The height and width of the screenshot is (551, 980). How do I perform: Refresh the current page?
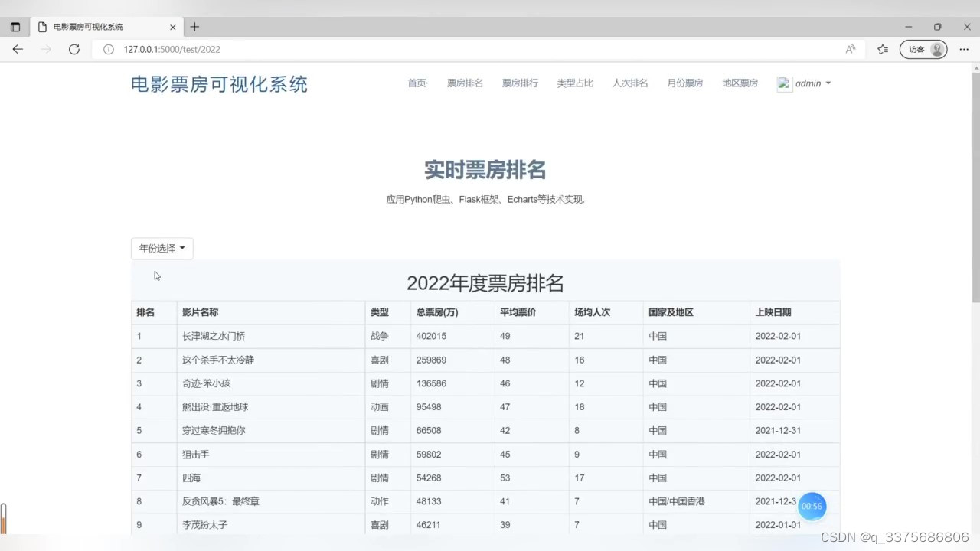pos(73,49)
